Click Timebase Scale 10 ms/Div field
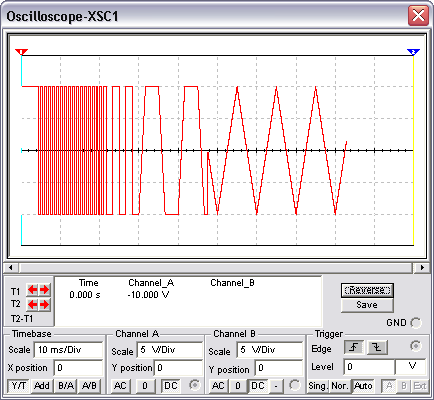434x400 pixels. [68, 350]
